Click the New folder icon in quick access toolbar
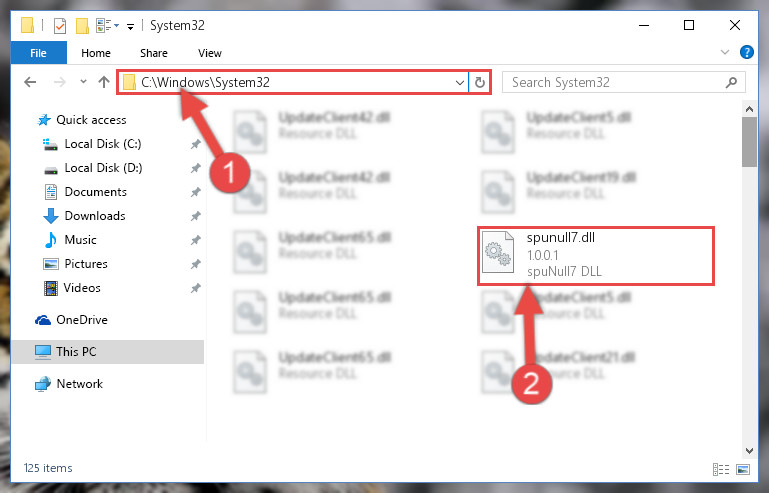Image resolution: width=769 pixels, height=493 pixels. (82, 26)
